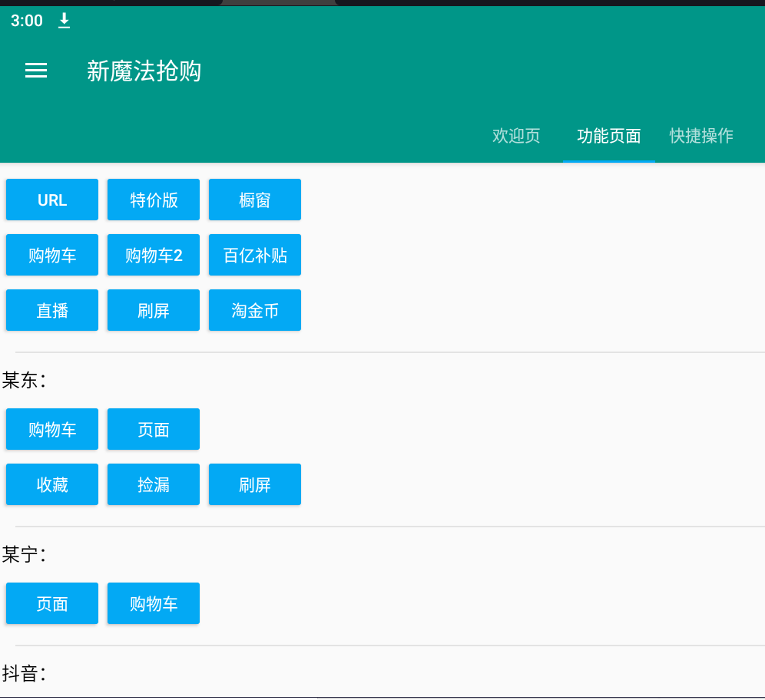Select the 功能页面 tab
Viewport: 765px width, 700px height.
(609, 136)
